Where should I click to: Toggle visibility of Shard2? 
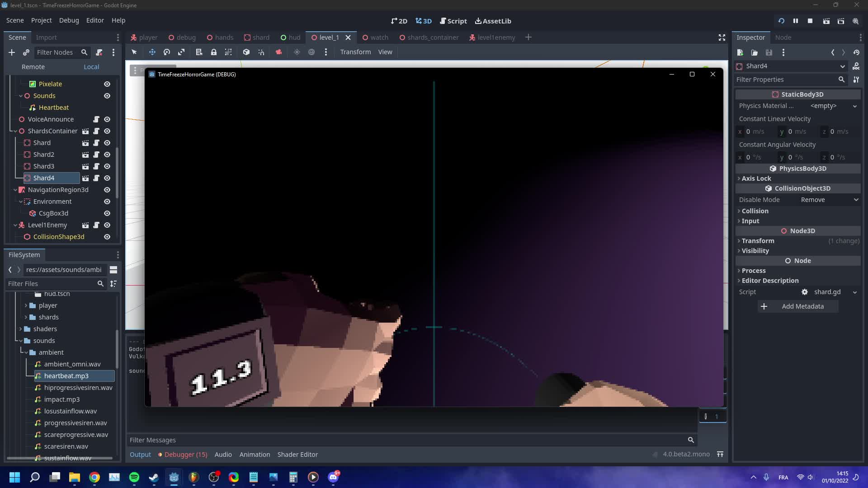click(x=107, y=154)
